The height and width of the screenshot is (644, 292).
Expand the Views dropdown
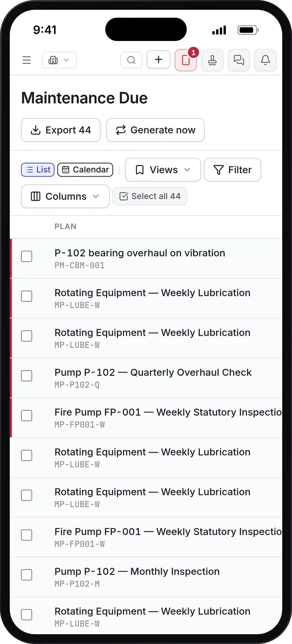point(163,170)
